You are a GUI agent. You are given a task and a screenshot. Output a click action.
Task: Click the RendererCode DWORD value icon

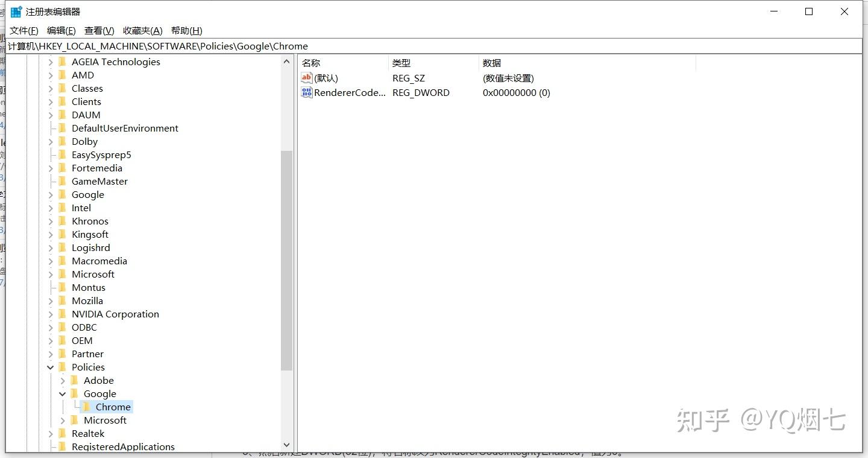(307, 92)
